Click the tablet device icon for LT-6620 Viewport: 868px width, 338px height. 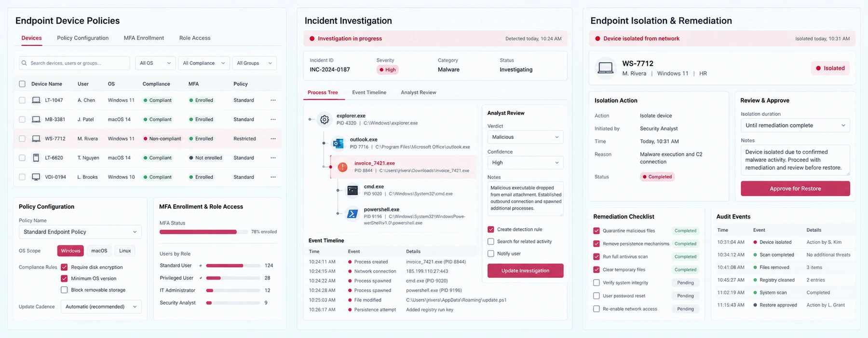pos(36,158)
